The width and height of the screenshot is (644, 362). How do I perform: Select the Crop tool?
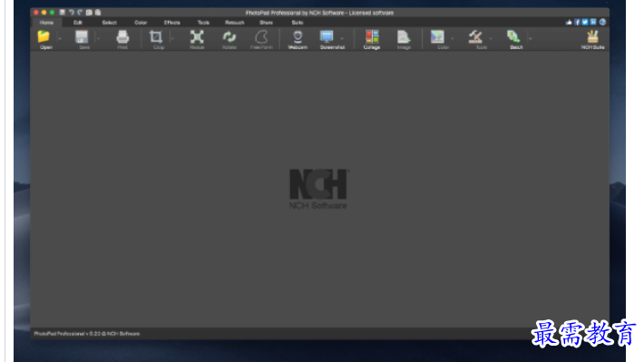click(x=156, y=37)
